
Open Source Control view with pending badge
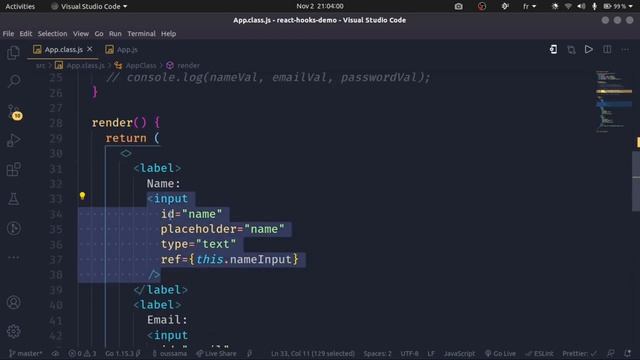point(15,112)
